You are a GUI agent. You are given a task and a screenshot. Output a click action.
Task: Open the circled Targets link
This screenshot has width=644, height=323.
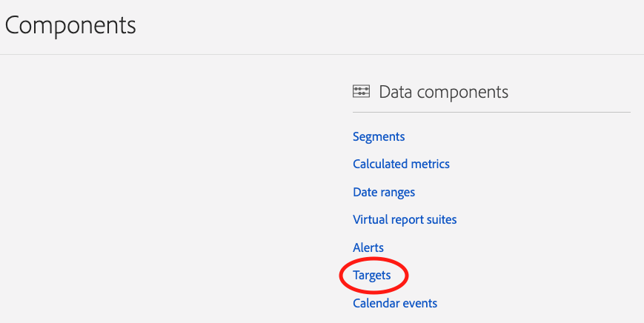372,276
